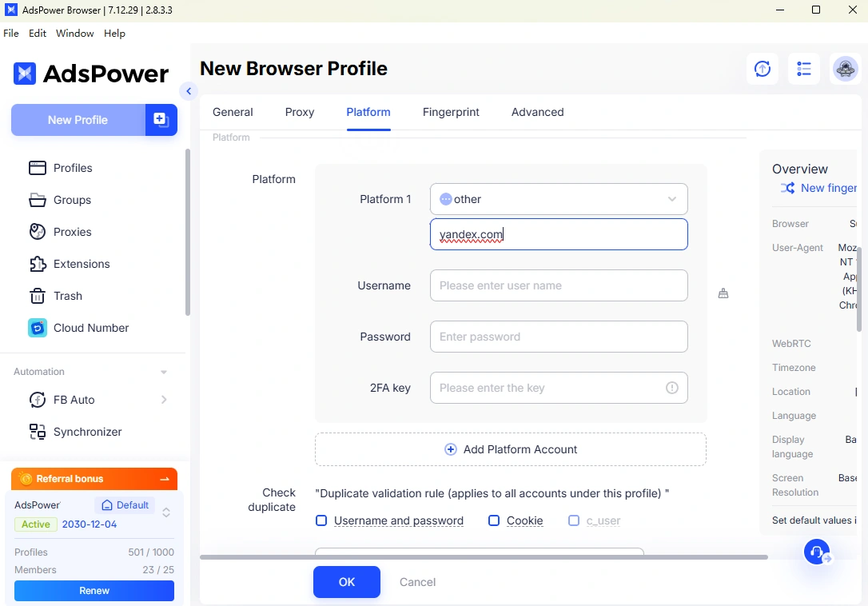Click the Renew button
Viewport: 868px width, 606px height.
click(94, 590)
